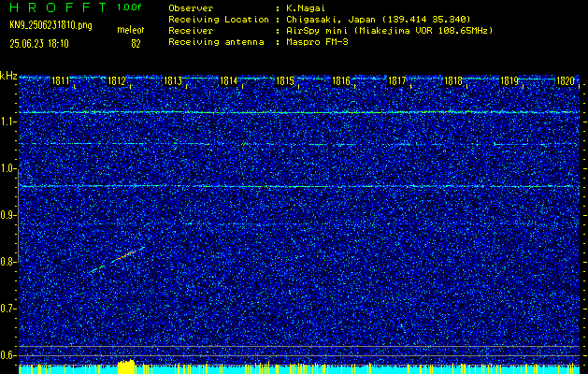Click the 1820 time marker

coord(566,80)
